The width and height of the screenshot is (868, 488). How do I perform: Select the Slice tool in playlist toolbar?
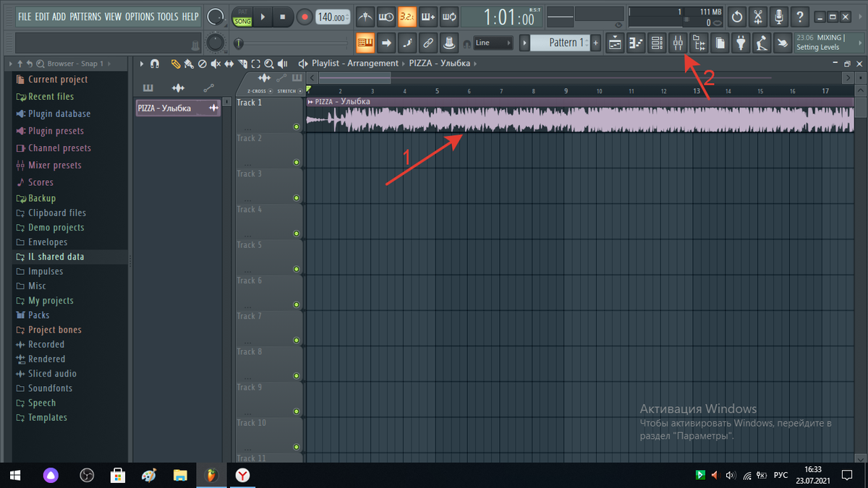[x=242, y=64]
